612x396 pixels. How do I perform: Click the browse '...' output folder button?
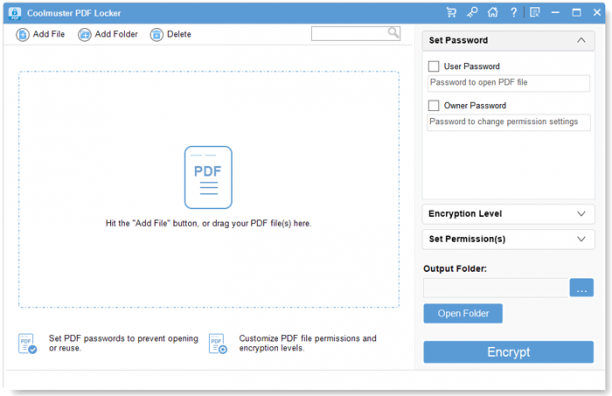click(582, 288)
